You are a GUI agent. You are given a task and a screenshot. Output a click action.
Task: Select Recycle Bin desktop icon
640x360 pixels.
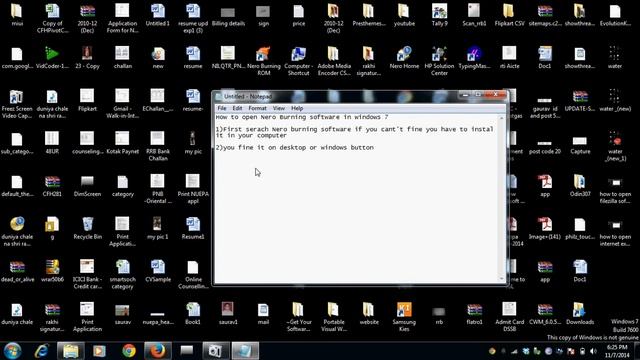coord(87,228)
